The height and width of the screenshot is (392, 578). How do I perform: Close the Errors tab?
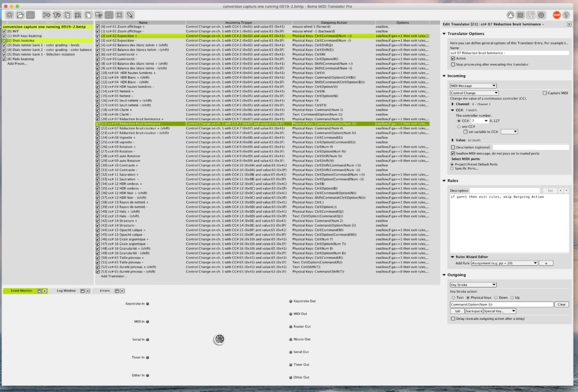coord(122,291)
